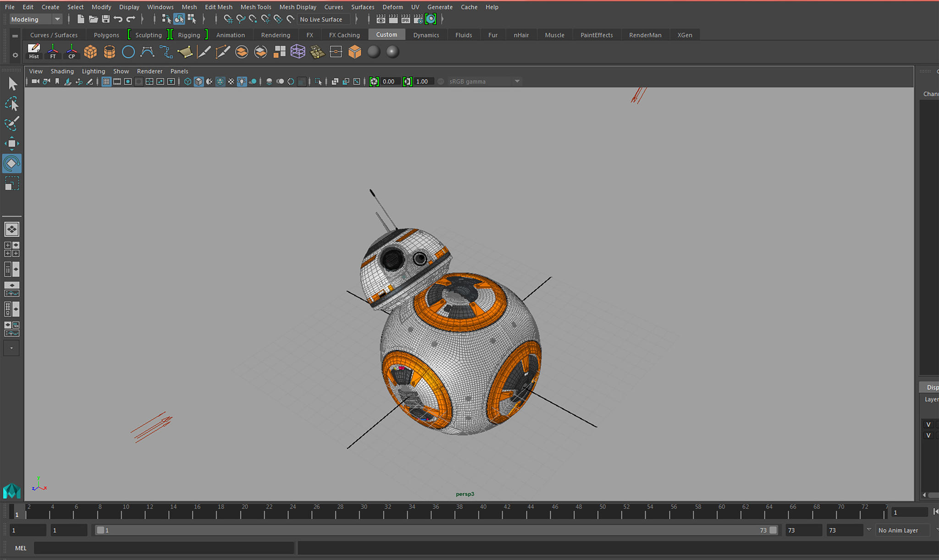Toggle textured display in panel toolbar
This screenshot has width=939, height=560.
pos(231,82)
